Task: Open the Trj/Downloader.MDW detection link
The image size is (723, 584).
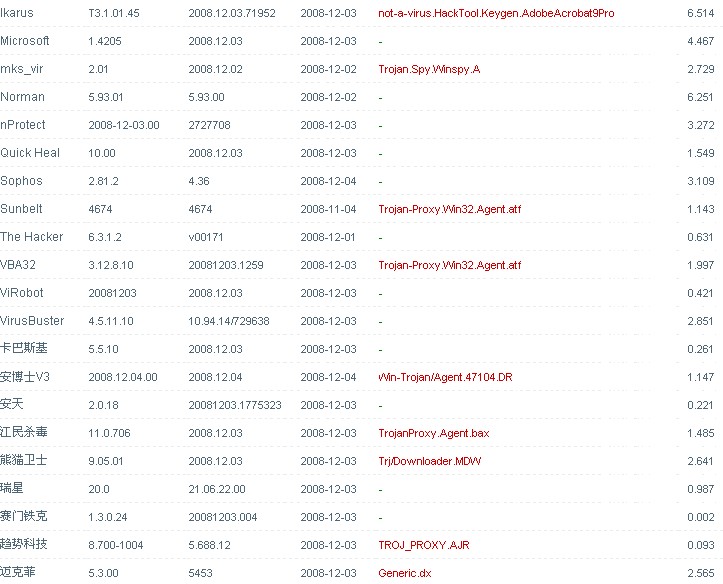Action: click(428, 461)
